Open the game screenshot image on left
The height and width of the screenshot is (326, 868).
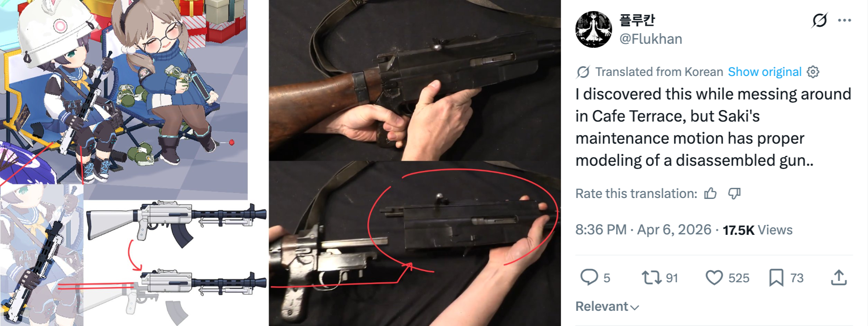[134, 163]
